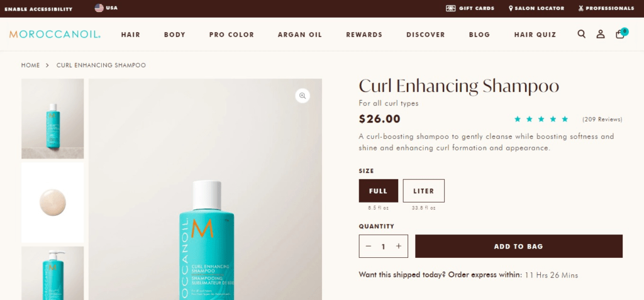Click the five-star rating

click(541, 119)
